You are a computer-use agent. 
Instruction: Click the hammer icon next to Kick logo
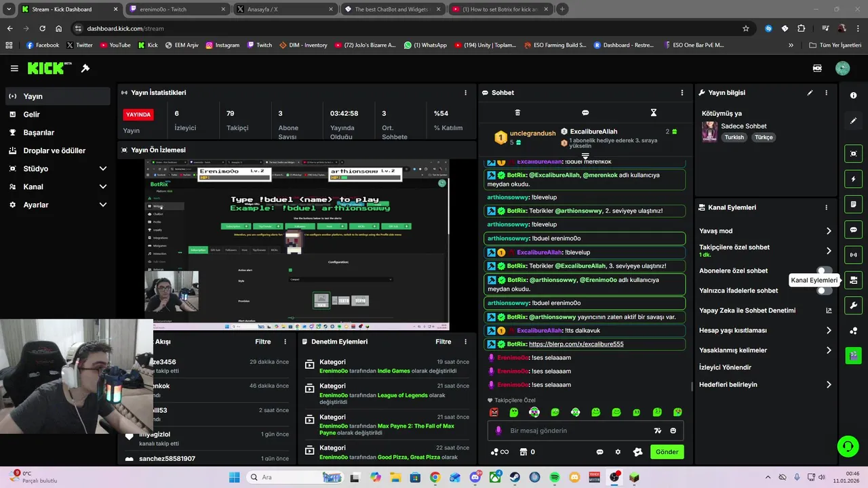click(85, 68)
